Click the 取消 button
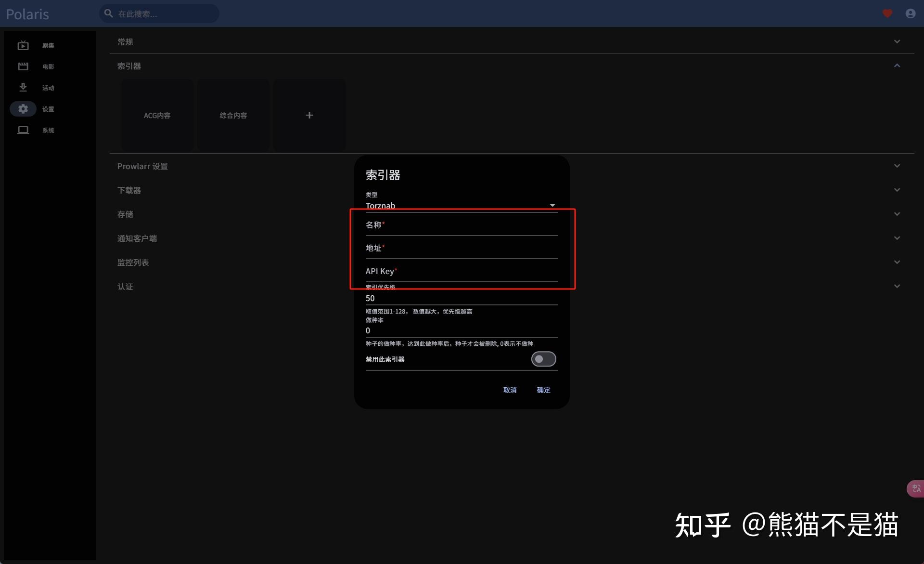 [x=510, y=390]
